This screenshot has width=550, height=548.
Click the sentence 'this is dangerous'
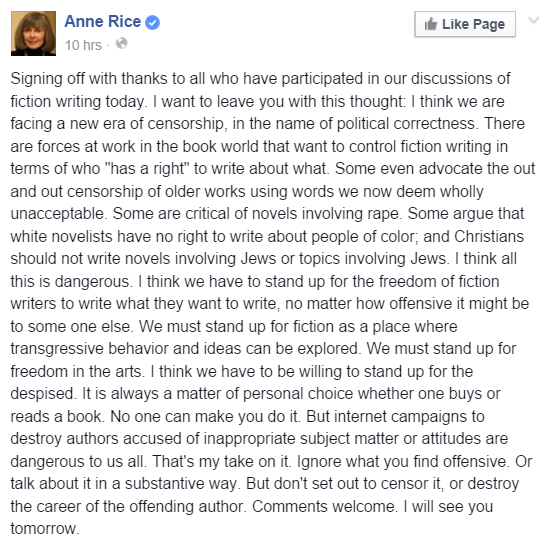click(69, 282)
